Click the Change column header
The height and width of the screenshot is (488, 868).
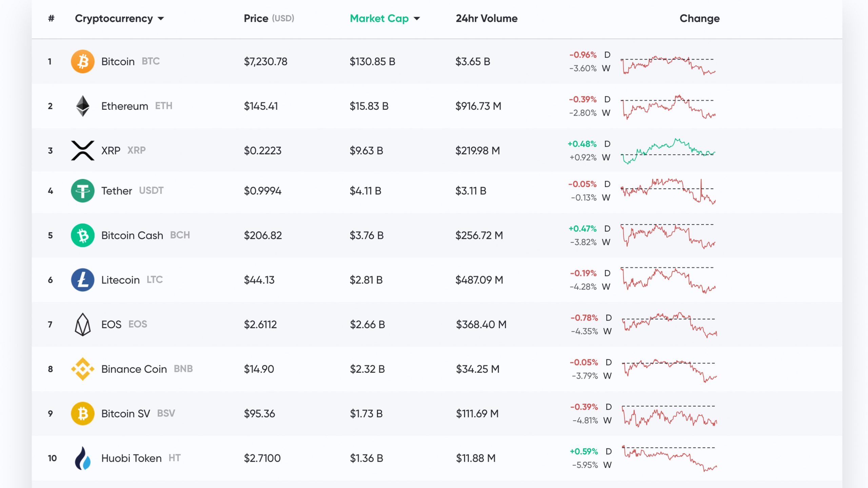pyautogui.click(x=699, y=18)
